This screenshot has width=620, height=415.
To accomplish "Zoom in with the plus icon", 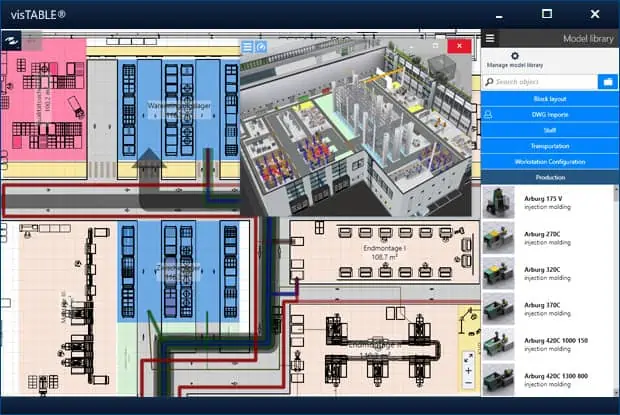I will 468,371.
